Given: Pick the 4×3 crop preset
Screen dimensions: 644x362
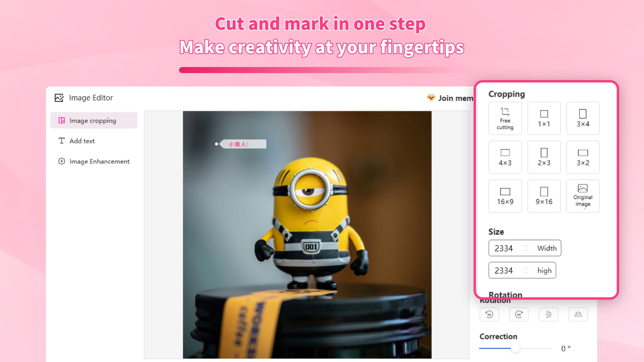Looking at the screenshot, I should [505, 157].
